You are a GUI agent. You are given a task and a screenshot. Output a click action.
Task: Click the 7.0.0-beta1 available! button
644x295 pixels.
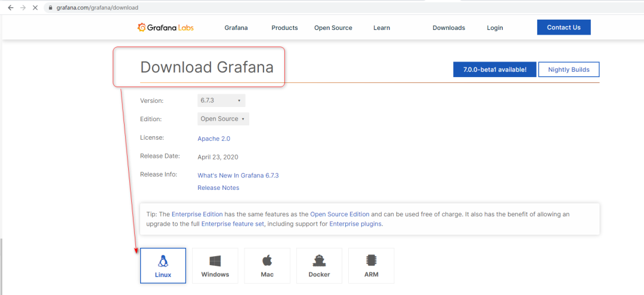coord(495,69)
